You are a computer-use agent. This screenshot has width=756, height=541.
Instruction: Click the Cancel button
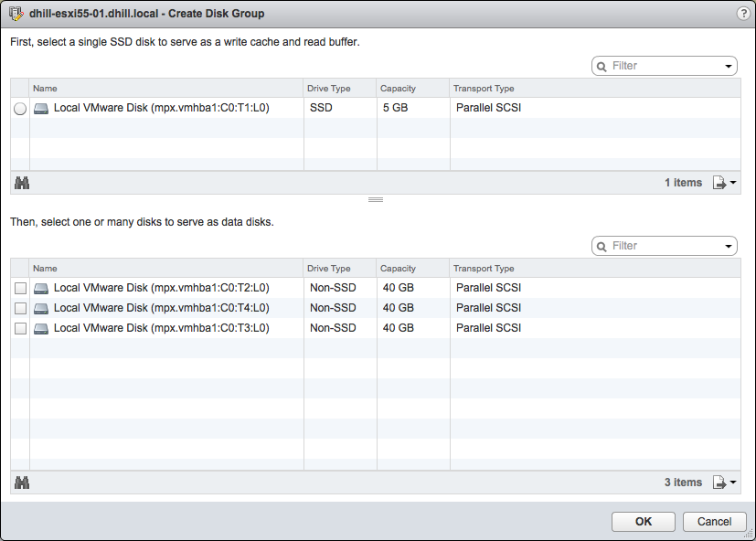point(714,521)
